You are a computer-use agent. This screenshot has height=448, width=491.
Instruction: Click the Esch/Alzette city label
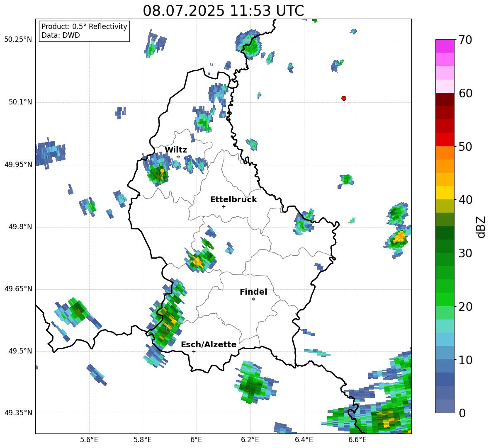point(209,344)
